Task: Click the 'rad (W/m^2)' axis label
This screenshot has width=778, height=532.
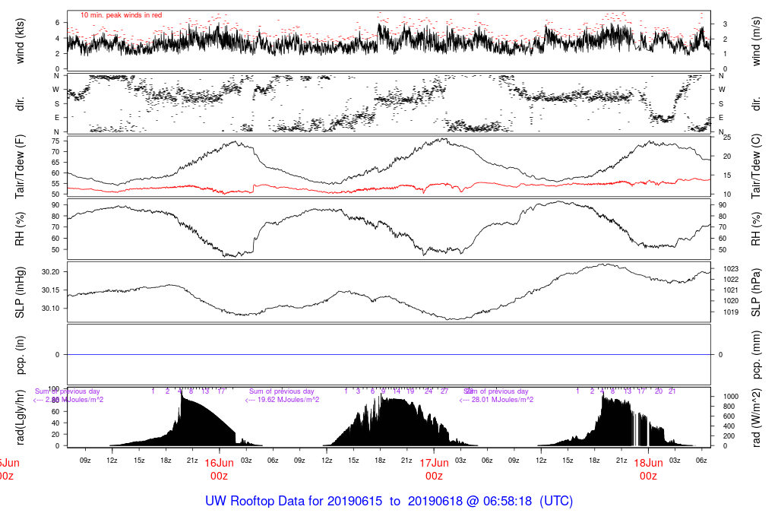Action: (x=756, y=418)
